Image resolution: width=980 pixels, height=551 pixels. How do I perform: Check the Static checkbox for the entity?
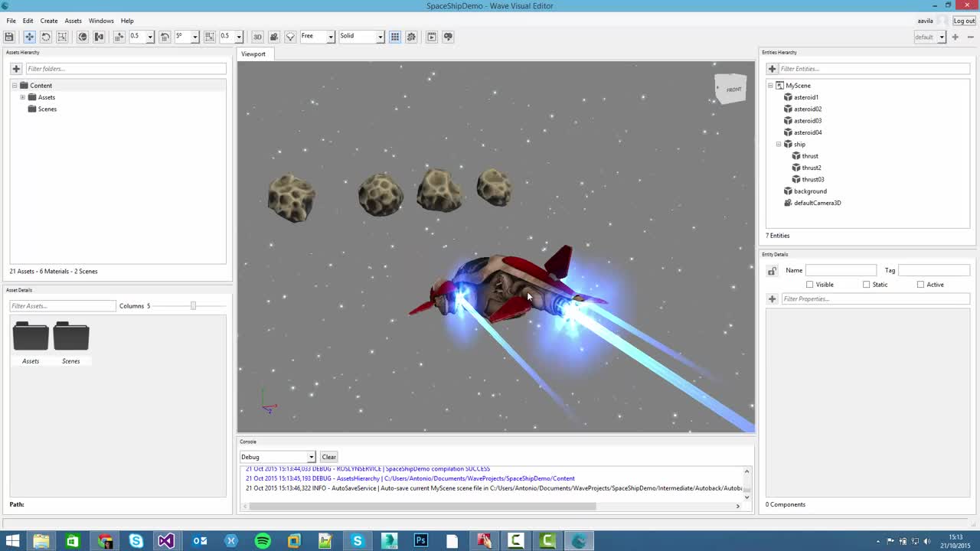click(x=865, y=284)
